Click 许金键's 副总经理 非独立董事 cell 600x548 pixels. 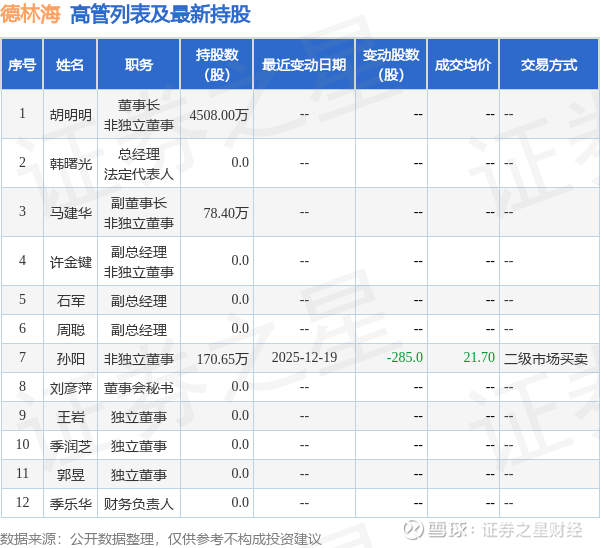pos(139,262)
